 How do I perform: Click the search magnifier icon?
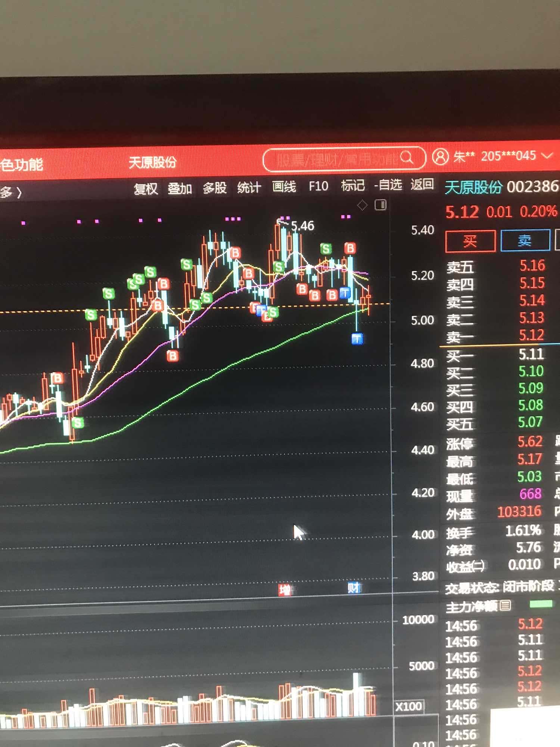click(407, 158)
